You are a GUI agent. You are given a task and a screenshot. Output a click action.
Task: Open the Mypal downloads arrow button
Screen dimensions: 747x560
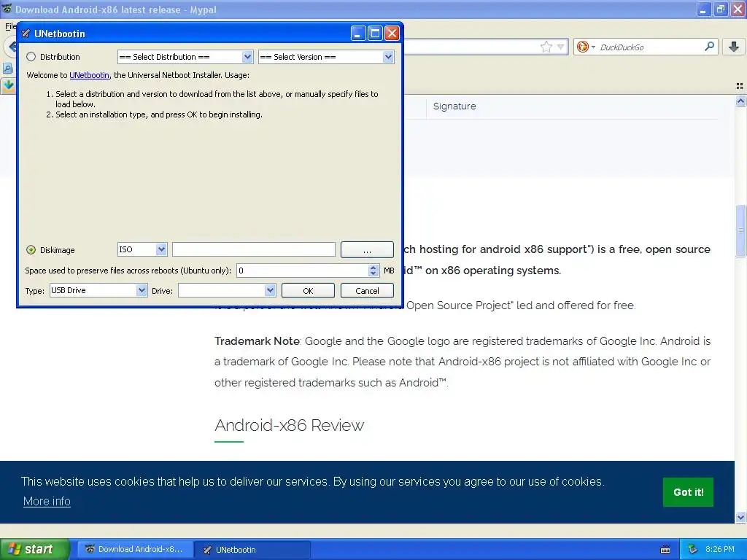point(734,47)
